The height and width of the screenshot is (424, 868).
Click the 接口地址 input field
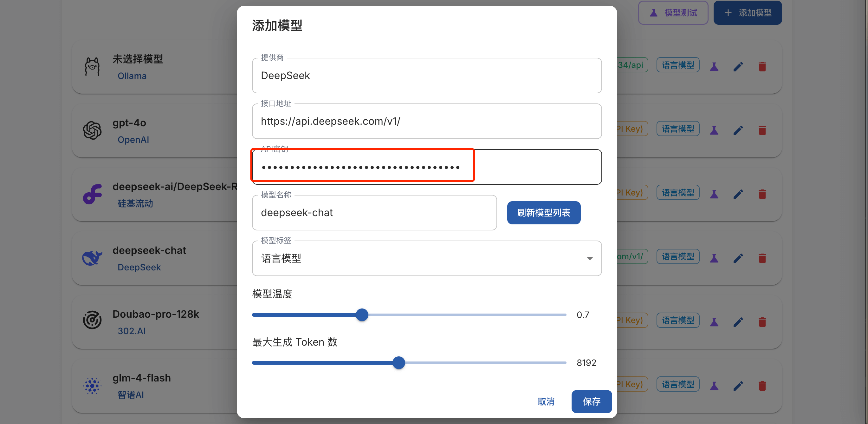pyautogui.click(x=427, y=121)
